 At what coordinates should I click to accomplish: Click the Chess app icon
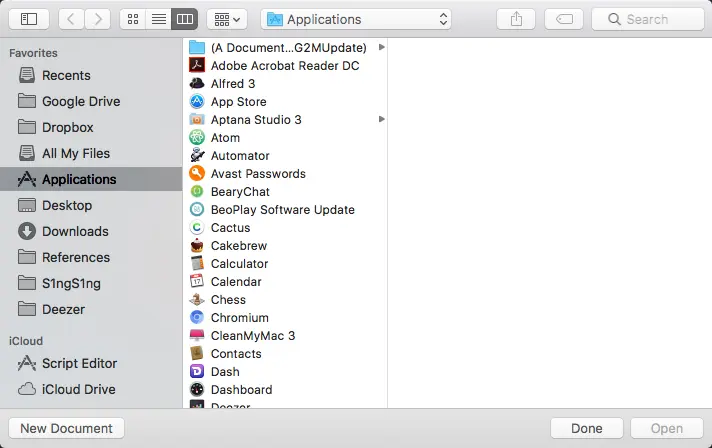click(197, 300)
